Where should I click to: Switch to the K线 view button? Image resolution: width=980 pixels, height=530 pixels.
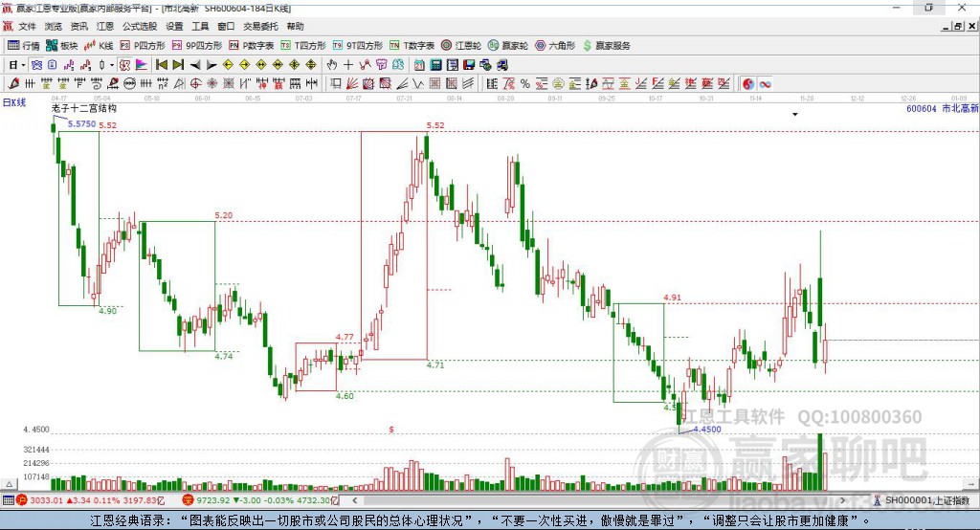[x=99, y=46]
